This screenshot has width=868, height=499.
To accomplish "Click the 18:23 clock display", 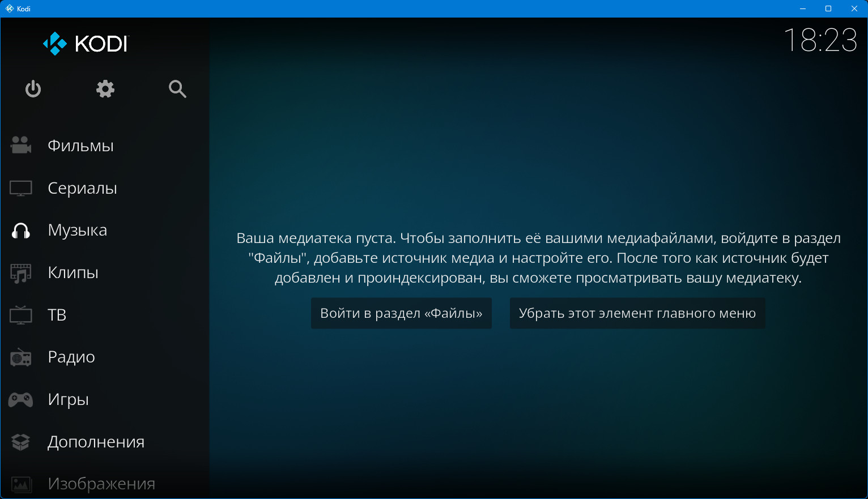I will pyautogui.click(x=820, y=40).
